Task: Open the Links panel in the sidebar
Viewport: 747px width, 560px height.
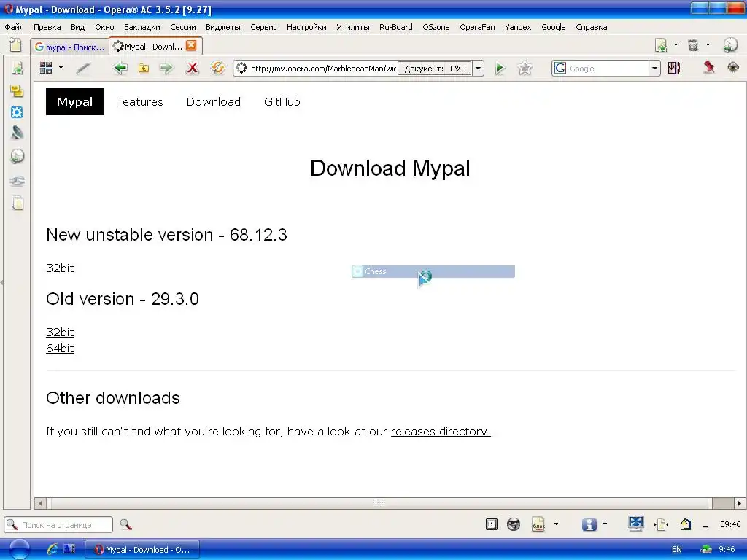Action: coord(18,181)
